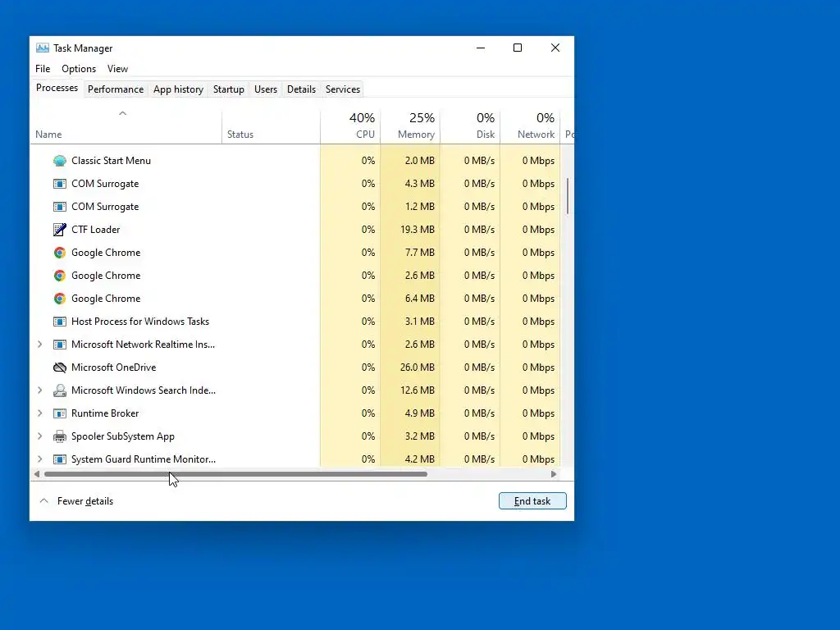This screenshot has width=840, height=630.
Task: Click Microsoft Network Realtime Inspection icon
Action: click(59, 345)
